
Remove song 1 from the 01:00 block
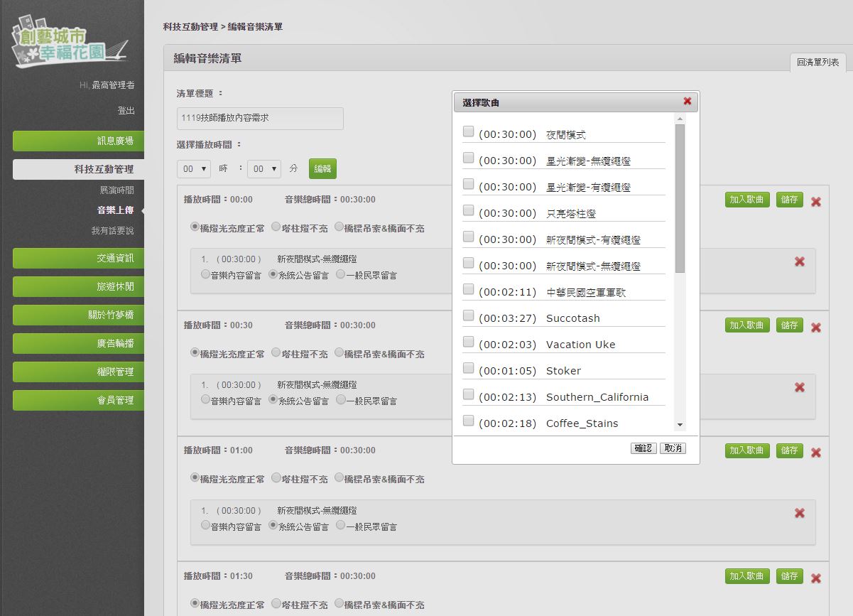point(800,513)
